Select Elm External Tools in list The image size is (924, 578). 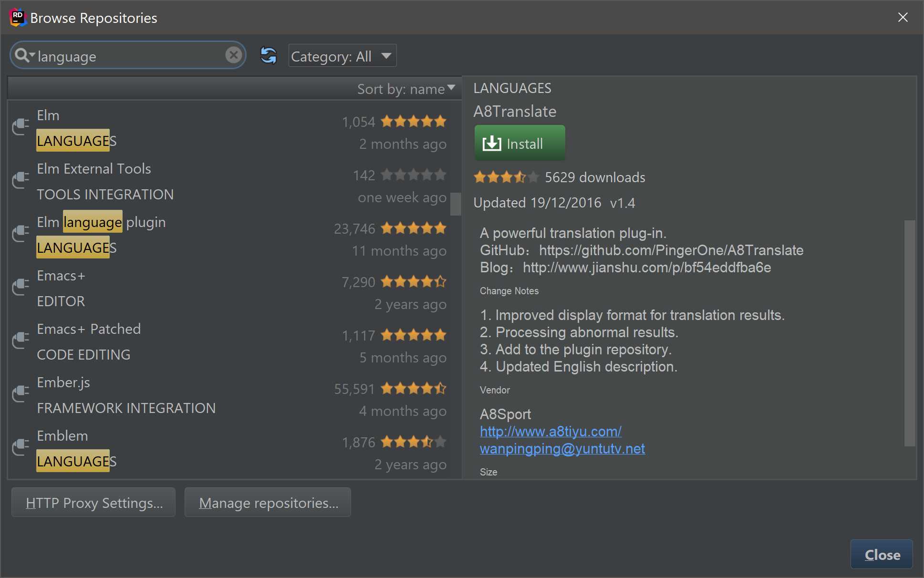[x=94, y=169]
